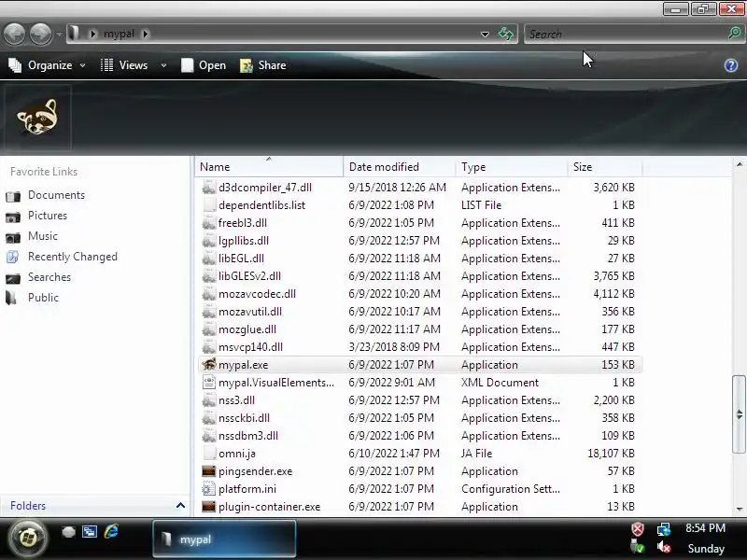The width and height of the screenshot is (747, 560).
Task: Select file name nssckbi.dll
Action: pos(244,417)
